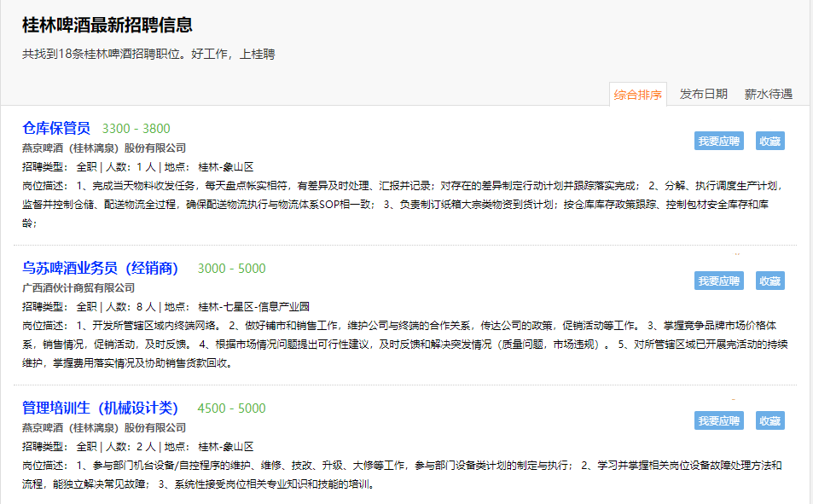Click 收藏 to save the 仓库保管员 job

pos(769,142)
